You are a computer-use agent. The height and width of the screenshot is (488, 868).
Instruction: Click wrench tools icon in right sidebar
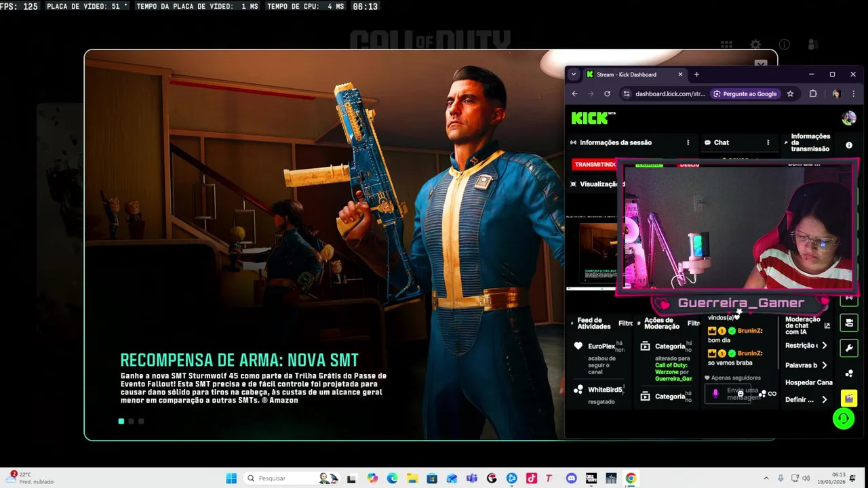tap(848, 348)
